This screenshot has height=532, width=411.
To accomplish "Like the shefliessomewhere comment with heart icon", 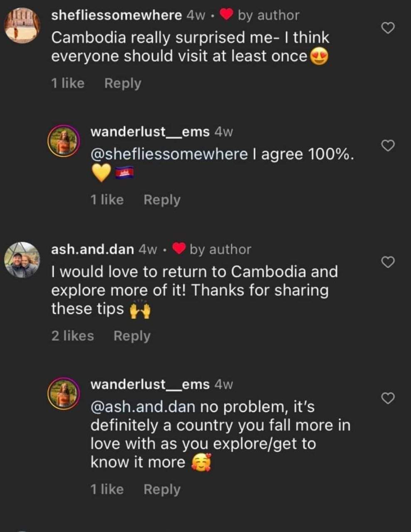I will coord(388,28).
